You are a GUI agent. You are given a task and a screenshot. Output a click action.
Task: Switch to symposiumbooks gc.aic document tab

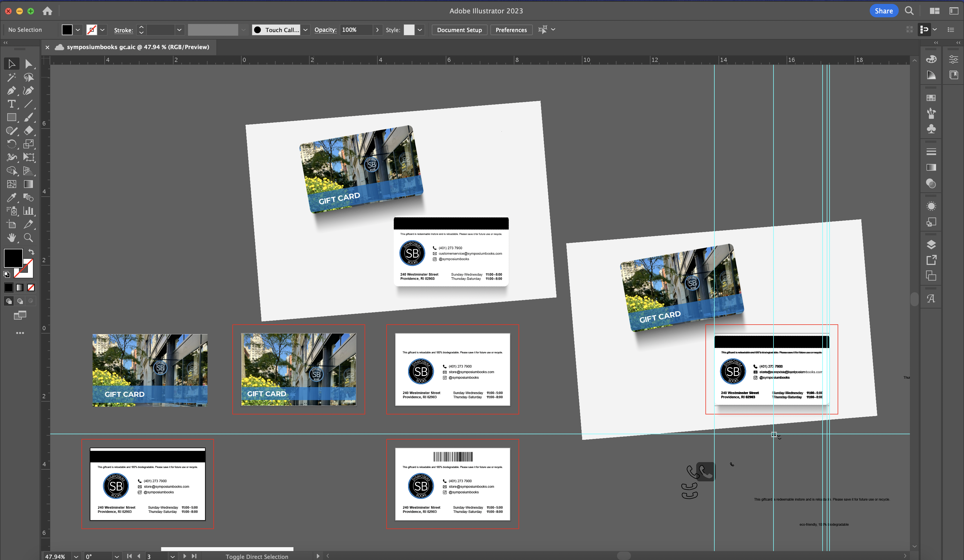(138, 47)
